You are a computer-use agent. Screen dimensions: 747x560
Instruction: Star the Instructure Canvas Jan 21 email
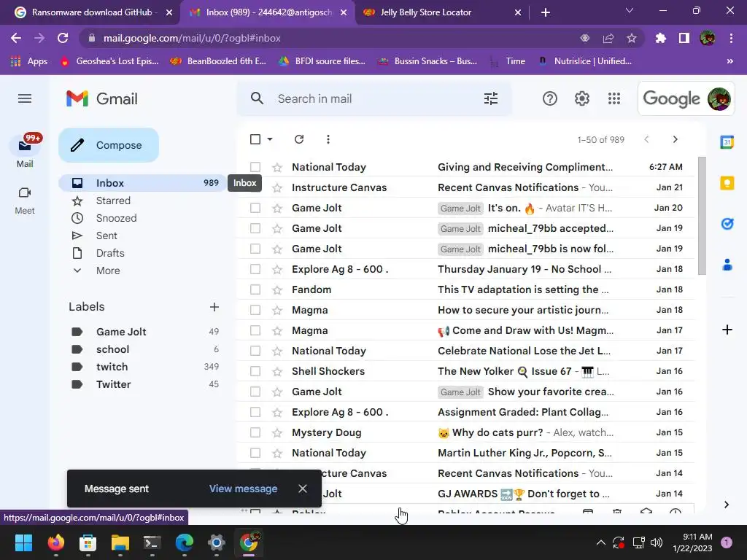click(x=277, y=187)
